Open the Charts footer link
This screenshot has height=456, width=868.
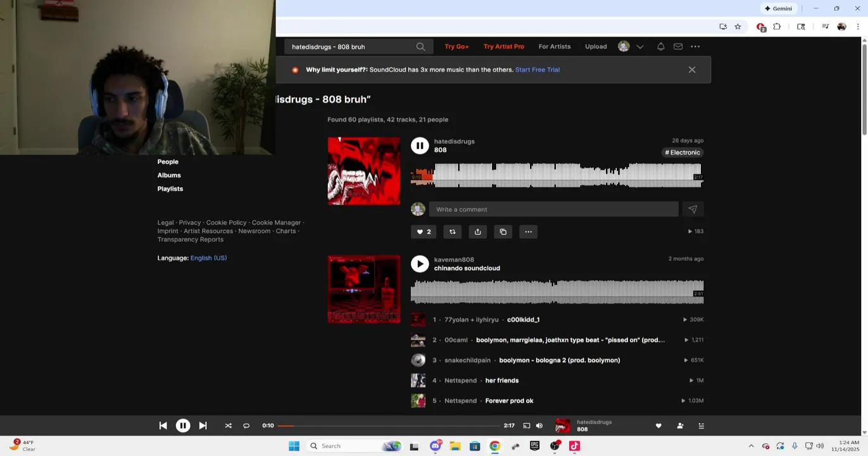286,231
